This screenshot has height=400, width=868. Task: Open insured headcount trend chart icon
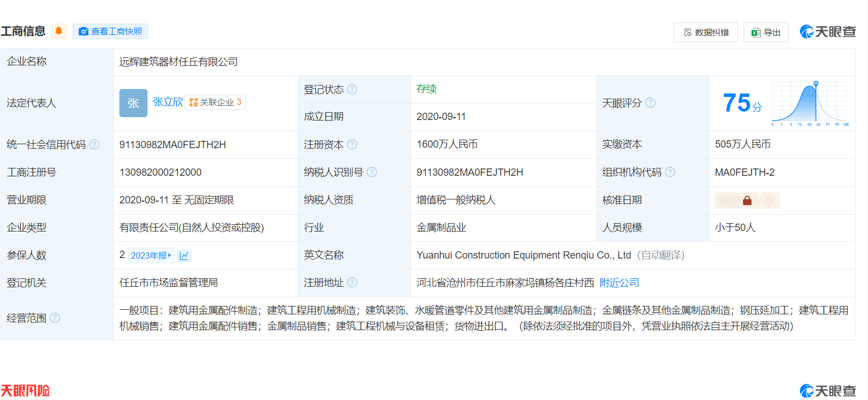[x=185, y=255]
